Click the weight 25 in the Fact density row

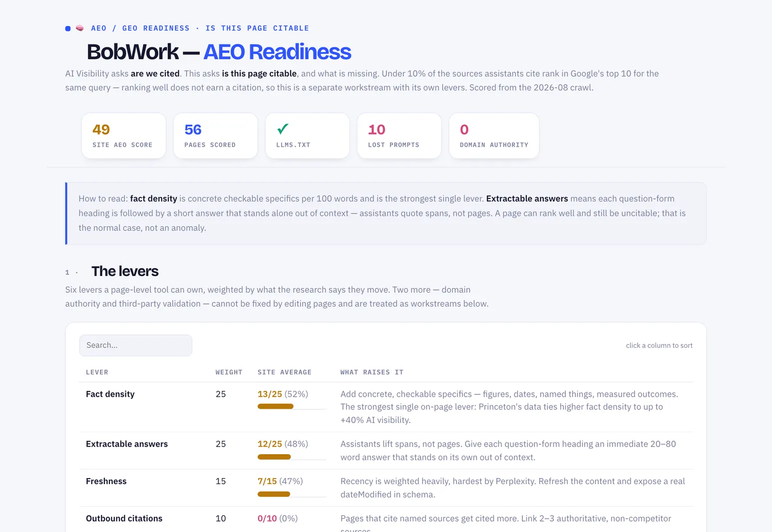[221, 394]
